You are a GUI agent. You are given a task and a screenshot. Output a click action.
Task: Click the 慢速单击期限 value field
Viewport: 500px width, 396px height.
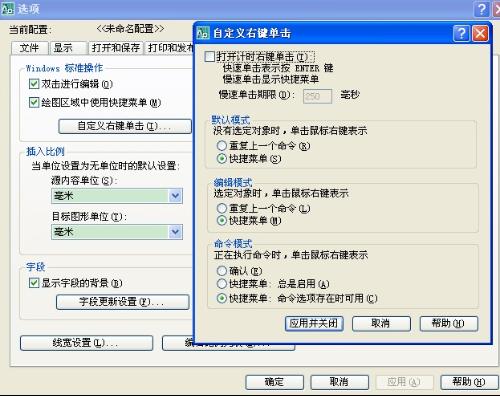[x=317, y=96]
